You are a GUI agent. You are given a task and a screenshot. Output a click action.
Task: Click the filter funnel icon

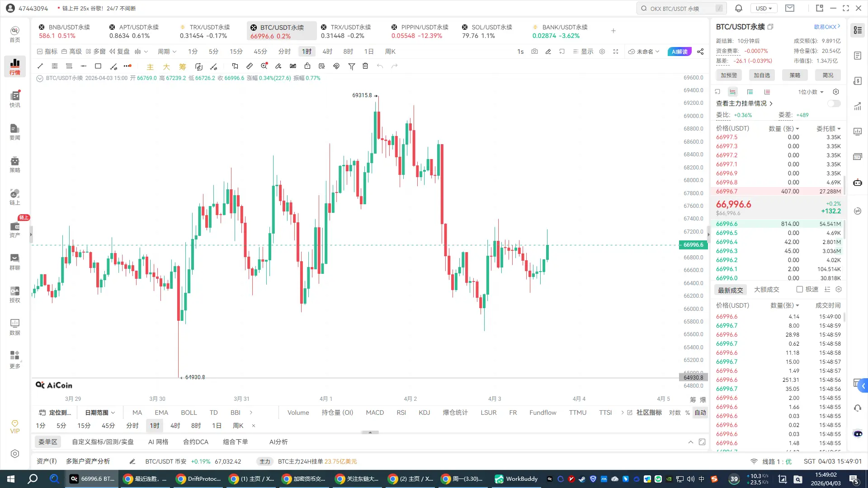pyautogui.click(x=351, y=66)
